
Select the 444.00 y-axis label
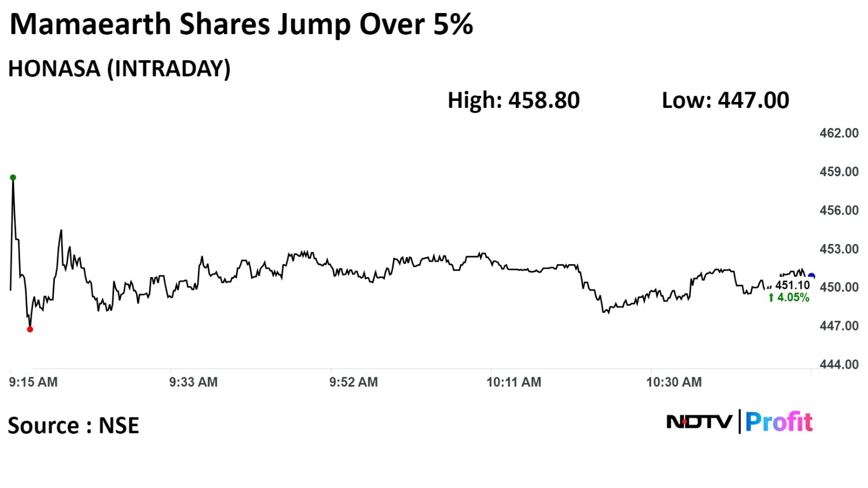839,364
